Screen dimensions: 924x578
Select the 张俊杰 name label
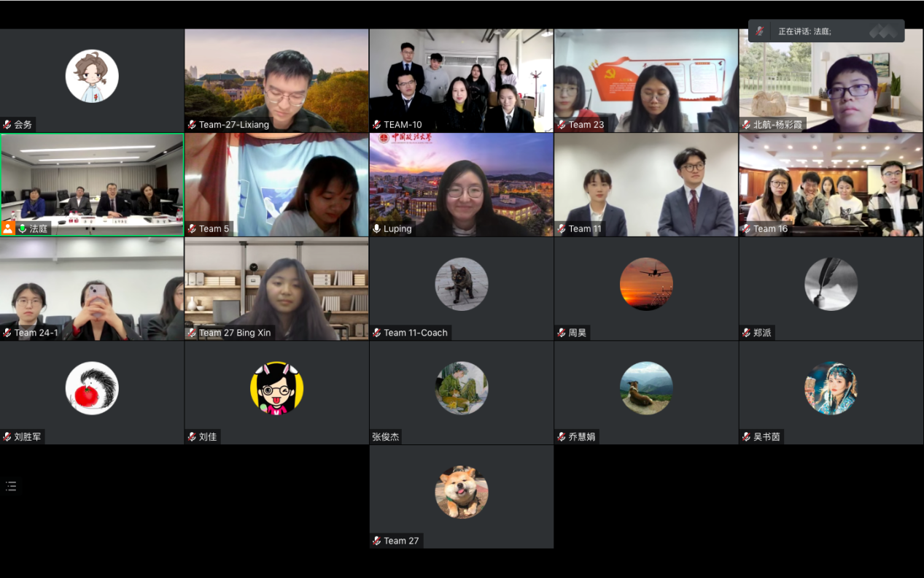click(386, 437)
